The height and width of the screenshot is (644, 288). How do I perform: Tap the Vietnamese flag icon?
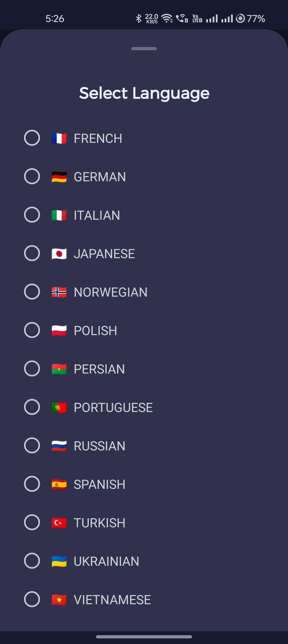59,600
